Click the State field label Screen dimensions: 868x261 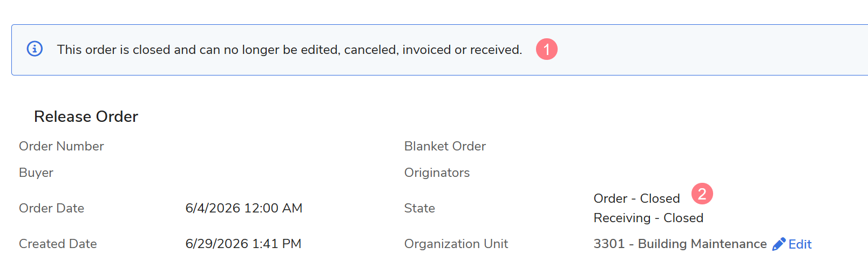(x=419, y=208)
